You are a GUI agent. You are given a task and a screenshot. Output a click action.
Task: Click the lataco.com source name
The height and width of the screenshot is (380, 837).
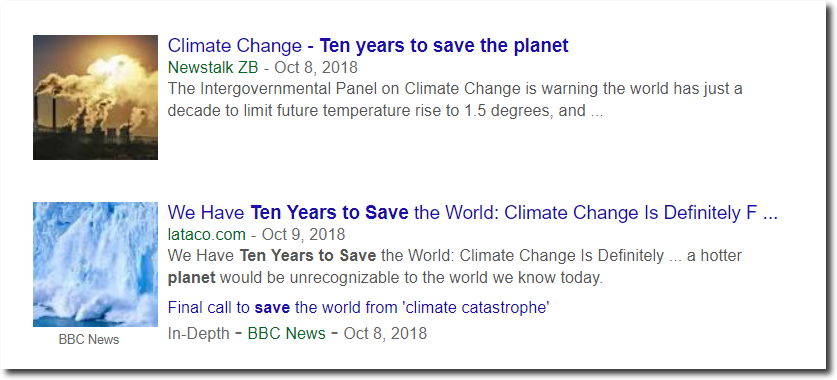point(207,234)
